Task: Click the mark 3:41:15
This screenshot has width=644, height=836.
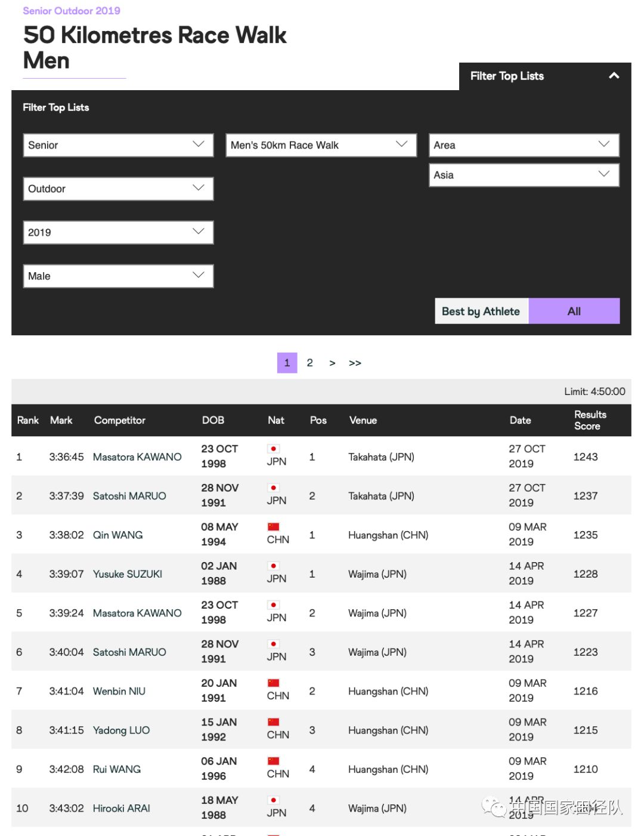Action: point(66,730)
